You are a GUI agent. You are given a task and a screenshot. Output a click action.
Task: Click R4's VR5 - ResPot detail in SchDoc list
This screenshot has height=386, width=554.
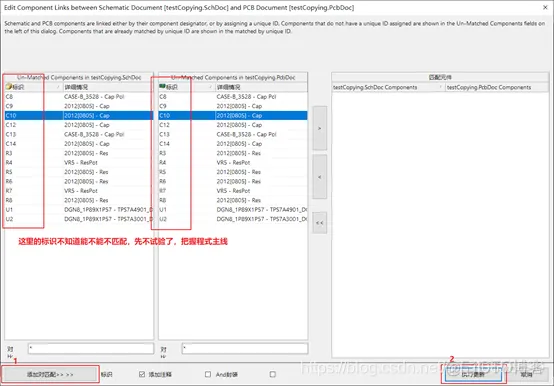(81, 162)
